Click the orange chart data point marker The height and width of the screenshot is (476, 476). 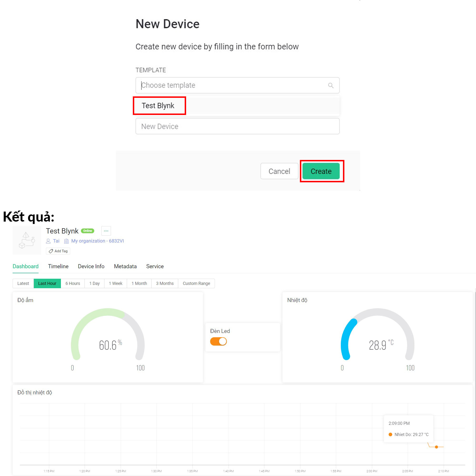point(436,447)
